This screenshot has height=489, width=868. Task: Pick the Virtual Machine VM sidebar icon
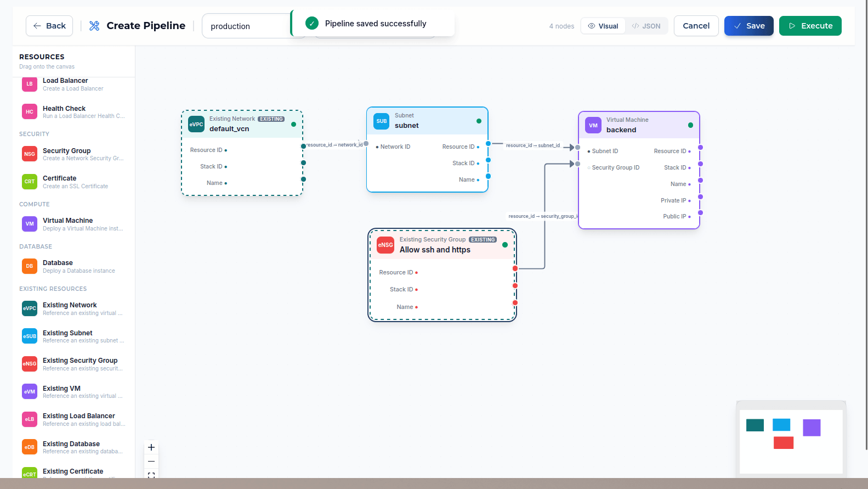[x=30, y=224]
